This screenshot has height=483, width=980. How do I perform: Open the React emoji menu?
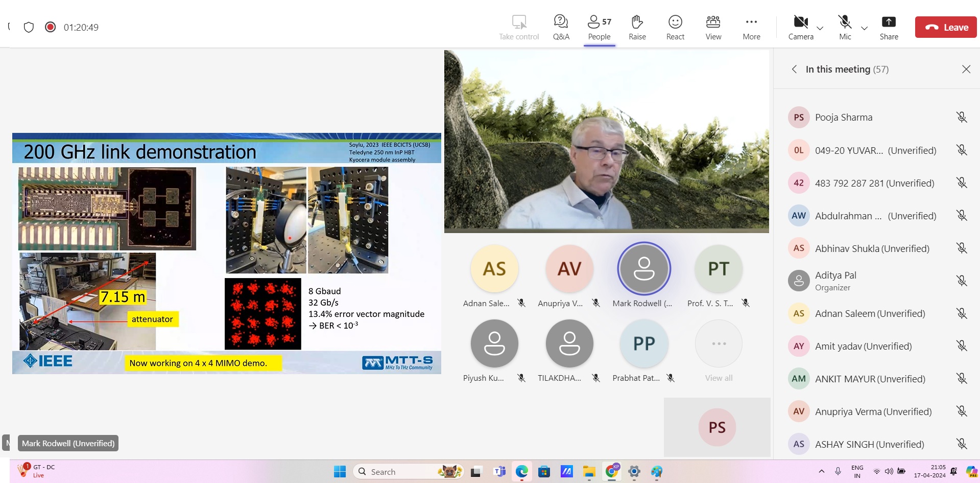pyautogui.click(x=675, y=27)
